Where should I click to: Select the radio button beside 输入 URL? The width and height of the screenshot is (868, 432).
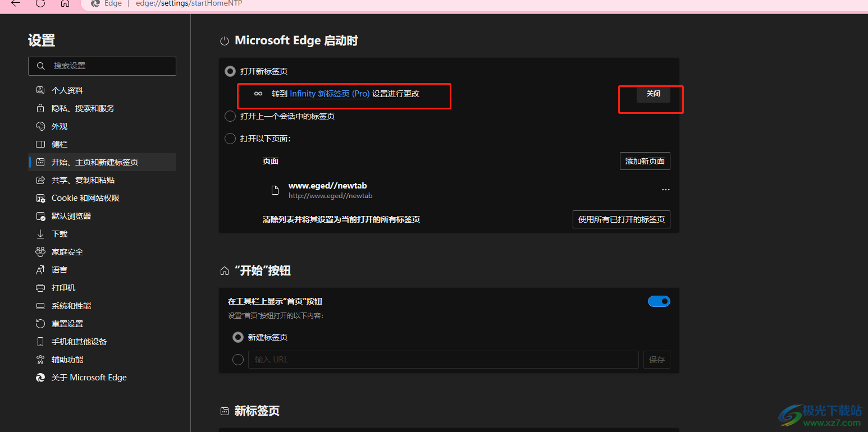tap(238, 360)
